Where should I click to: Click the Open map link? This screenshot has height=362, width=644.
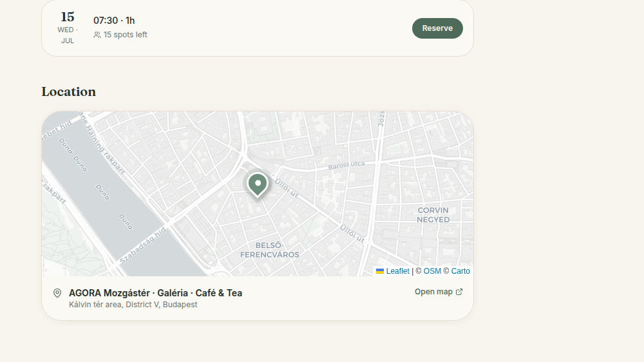coord(439,292)
